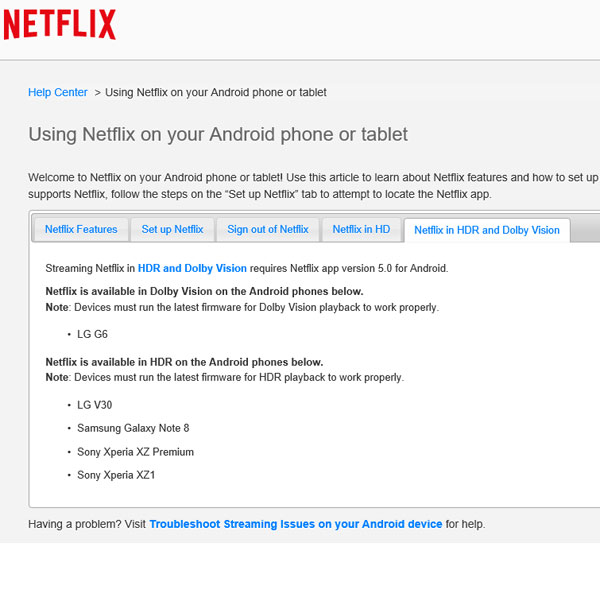This screenshot has width=600, height=600.
Task: Select the Netflix in HDR and Dolby Vision tab
Action: (487, 230)
